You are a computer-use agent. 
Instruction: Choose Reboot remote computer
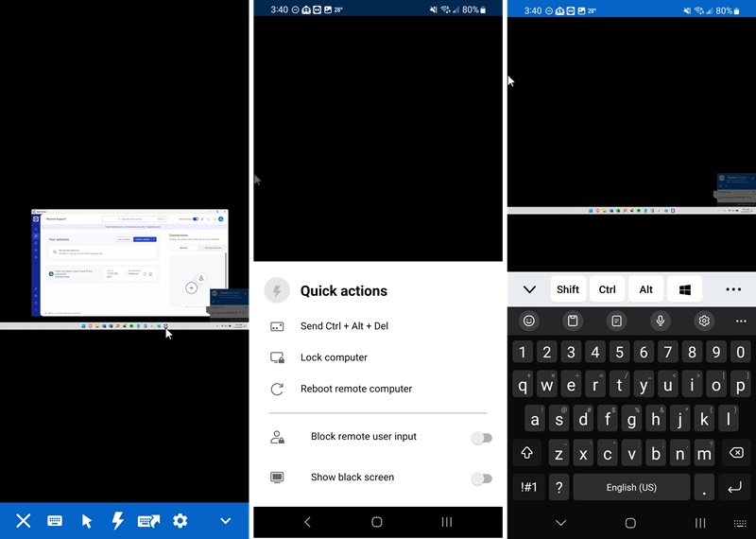point(378,389)
